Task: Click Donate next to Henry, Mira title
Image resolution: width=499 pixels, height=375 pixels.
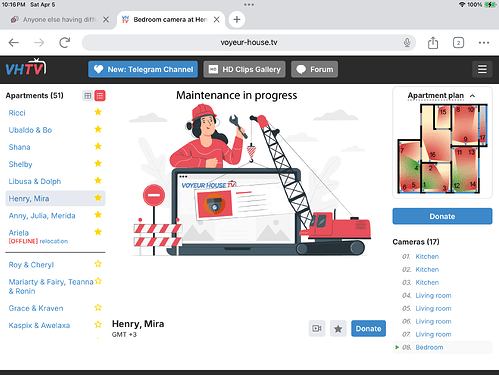Action: click(368, 329)
